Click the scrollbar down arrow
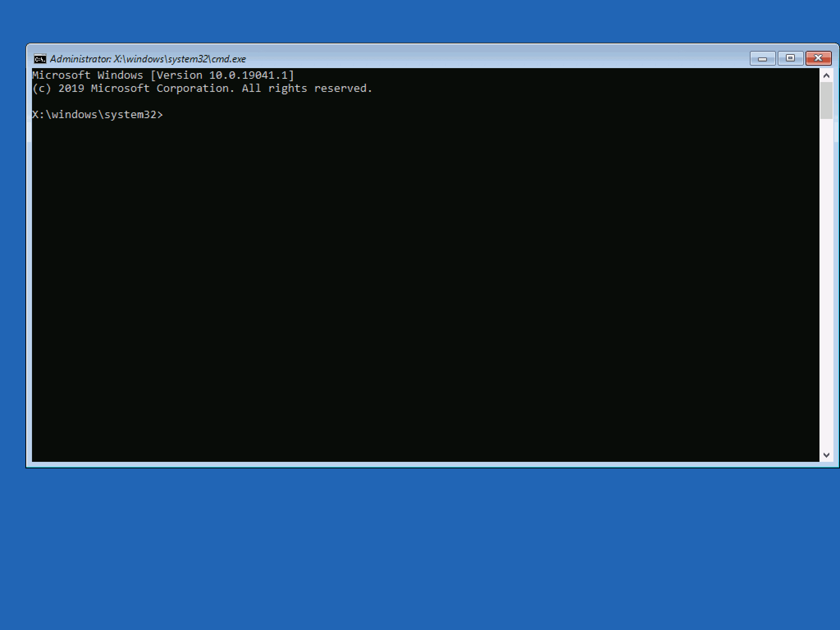The image size is (840, 630). [827, 454]
